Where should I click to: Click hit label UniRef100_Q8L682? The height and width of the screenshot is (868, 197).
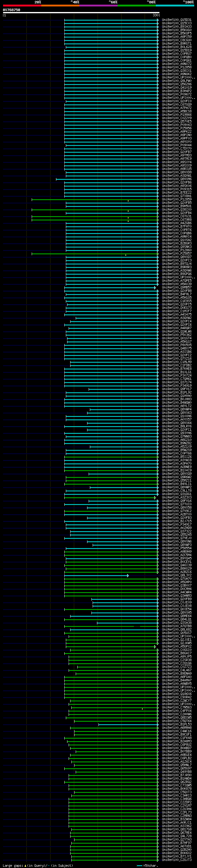177,629
